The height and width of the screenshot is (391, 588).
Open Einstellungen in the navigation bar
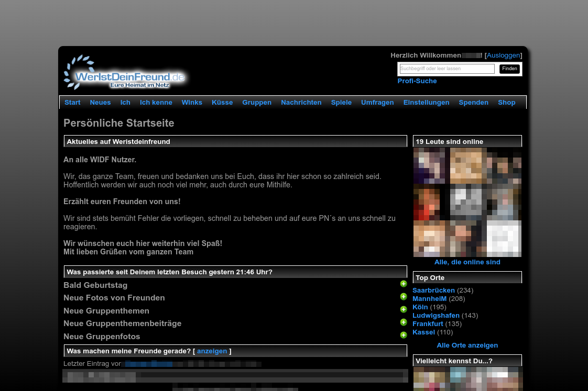pos(427,103)
